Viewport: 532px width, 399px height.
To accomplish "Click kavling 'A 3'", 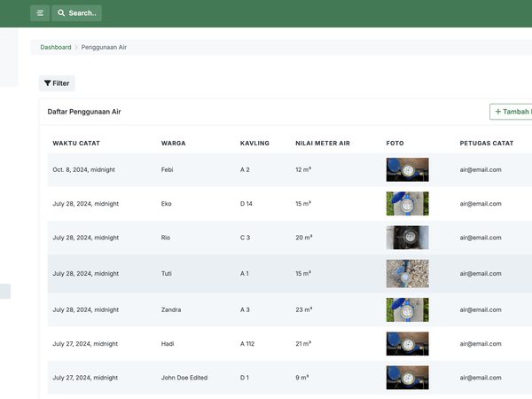I will point(245,309).
